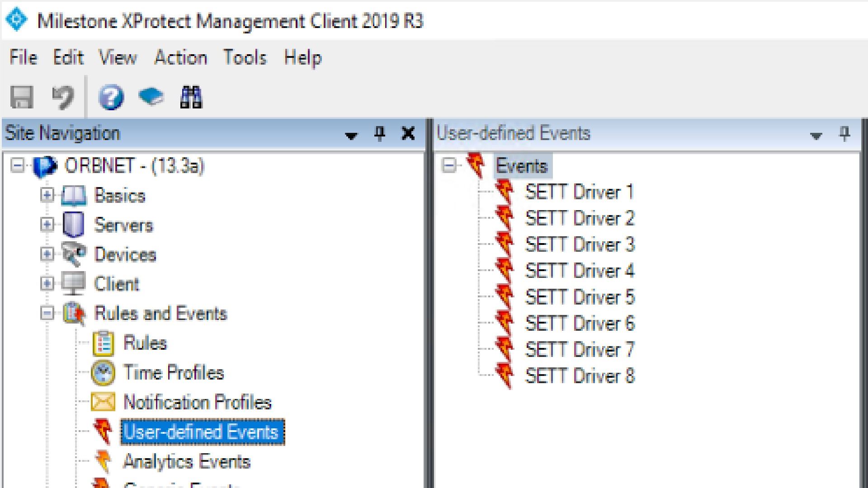Click the Events root lightning icon
This screenshot has width=868, height=488.
(476, 165)
